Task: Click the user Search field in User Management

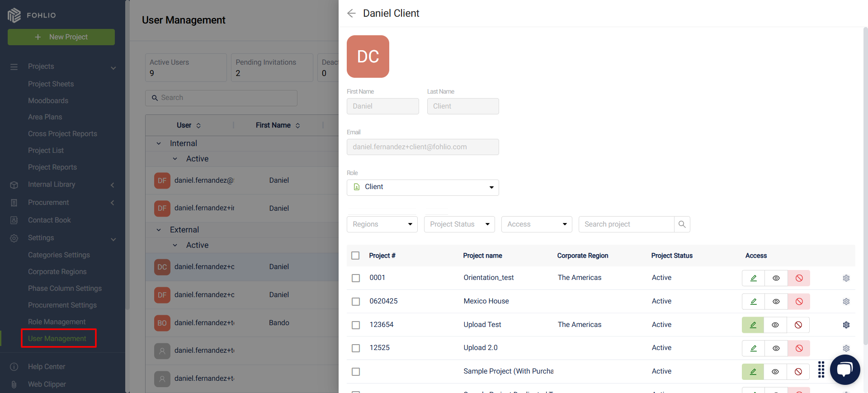Action: pyautogui.click(x=221, y=98)
